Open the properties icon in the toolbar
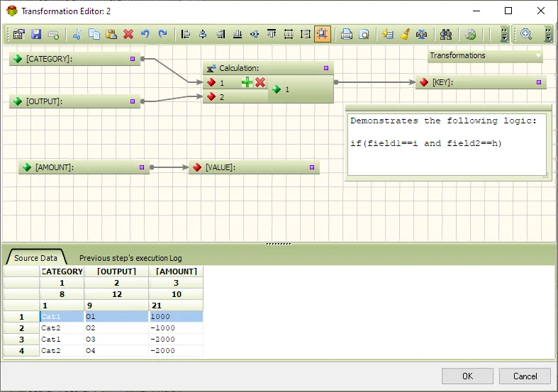This screenshot has height=392, width=558. [19, 34]
